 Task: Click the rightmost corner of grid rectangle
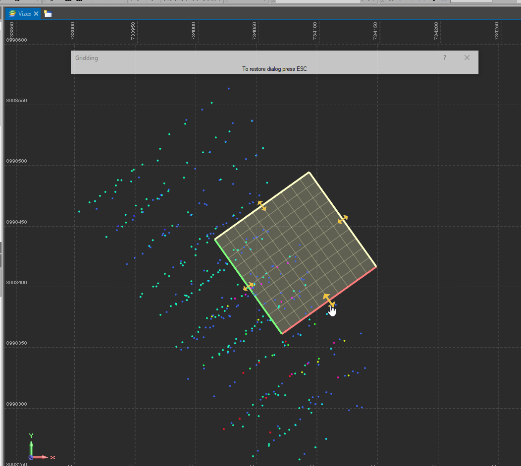[376, 267]
